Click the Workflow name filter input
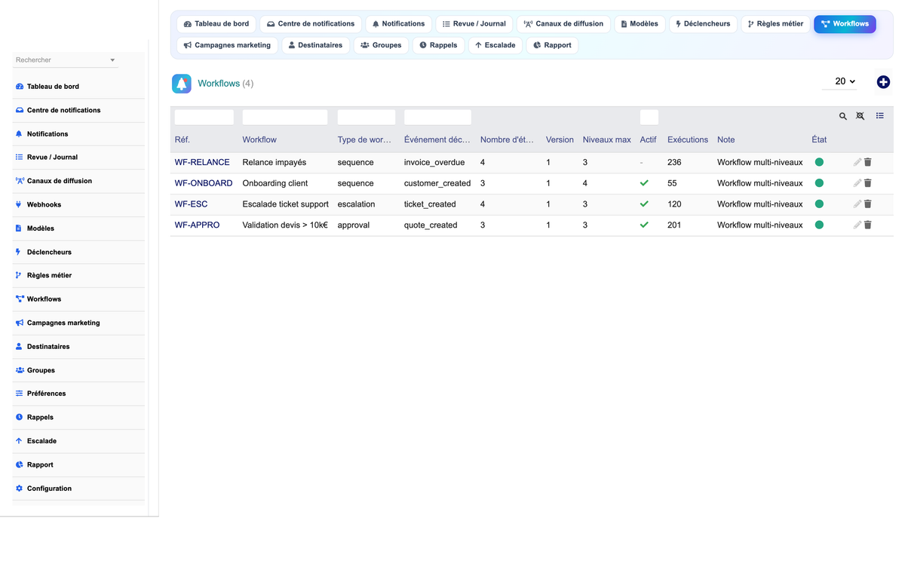905x588 pixels. 285,117
